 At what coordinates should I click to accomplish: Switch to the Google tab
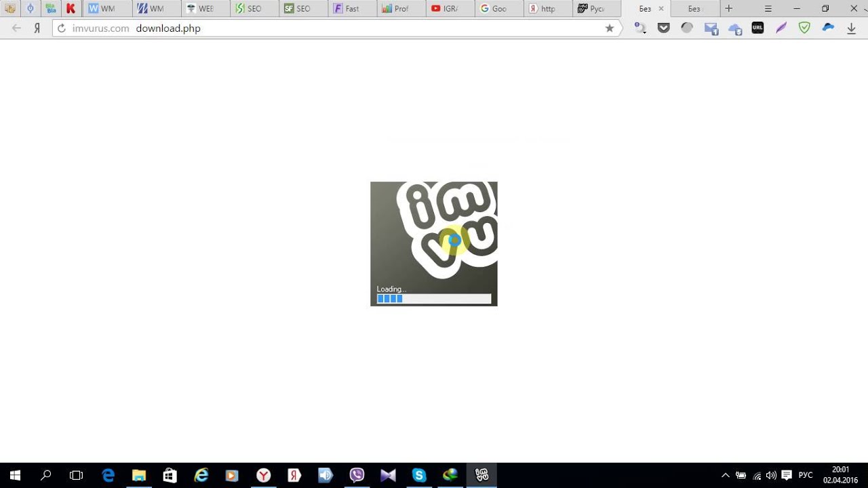(498, 9)
